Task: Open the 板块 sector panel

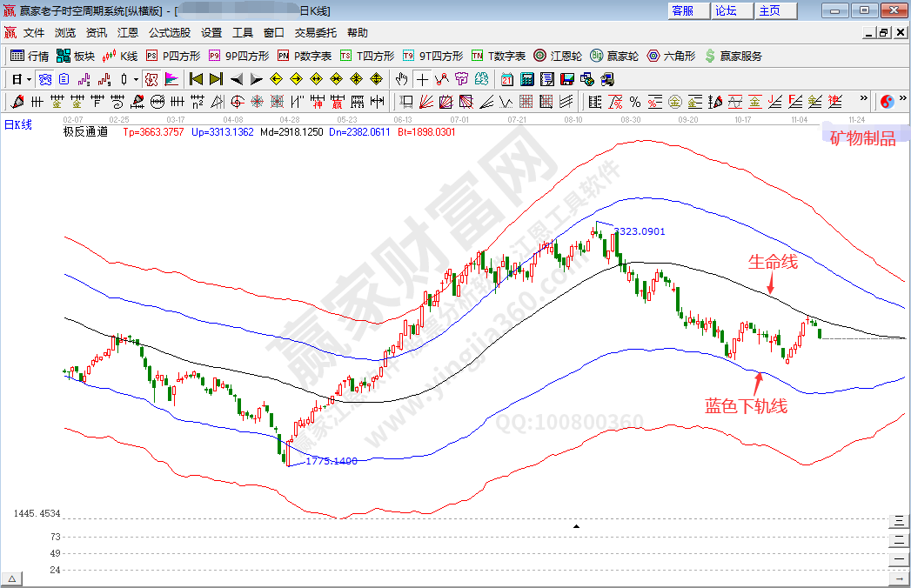Action: pos(76,56)
